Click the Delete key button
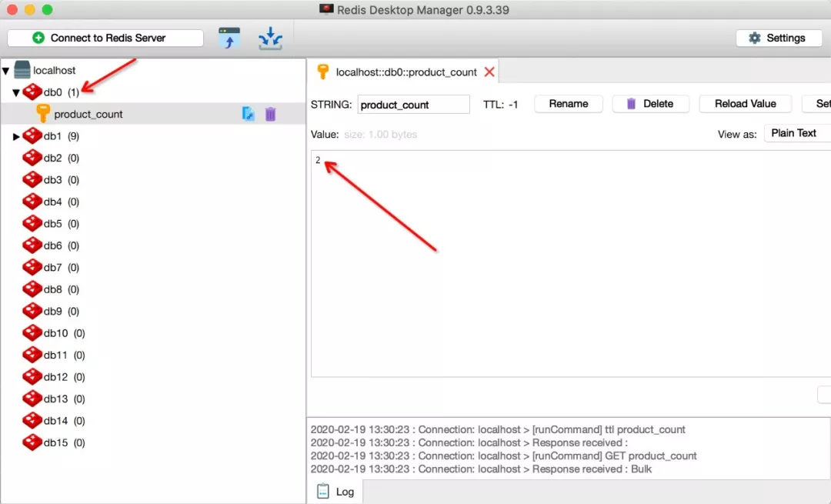The height and width of the screenshot is (504, 831). click(x=650, y=104)
